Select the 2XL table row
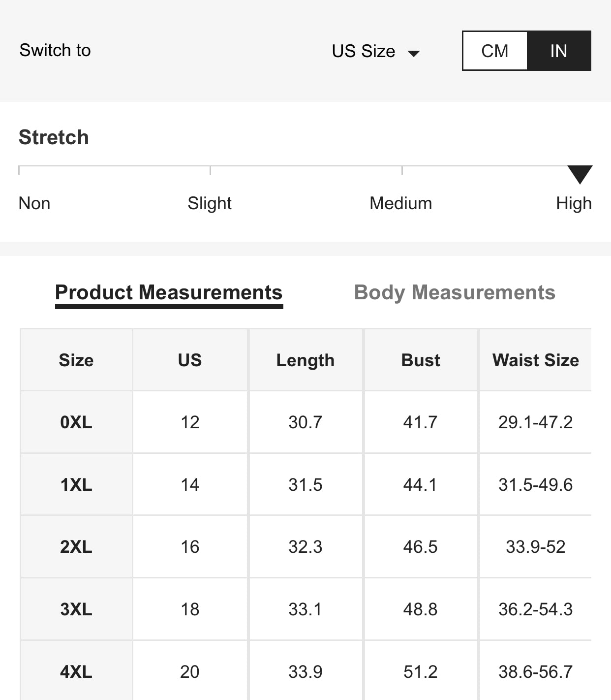Image resolution: width=611 pixels, height=700 pixels. pos(76,547)
